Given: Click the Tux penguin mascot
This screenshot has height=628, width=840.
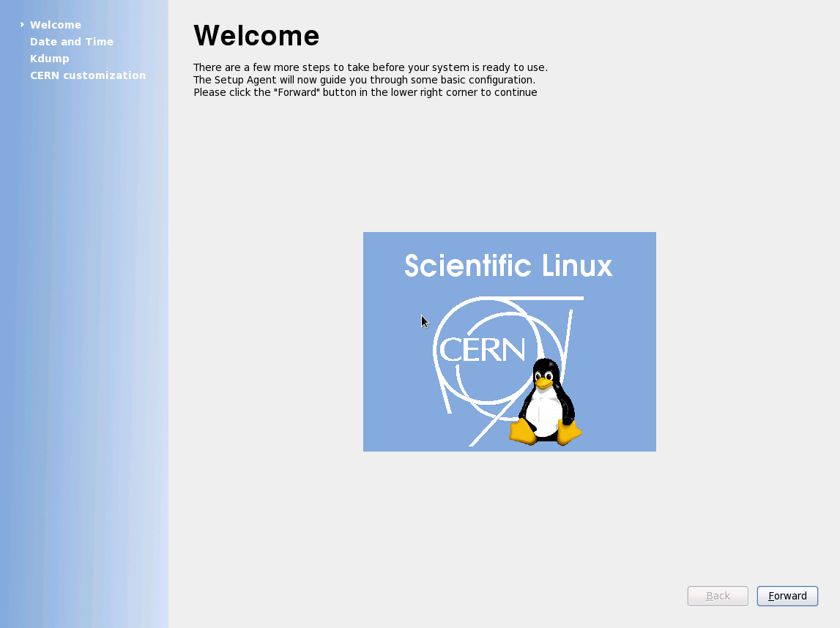Looking at the screenshot, I should pyautogui.click(x=546, y=402).
